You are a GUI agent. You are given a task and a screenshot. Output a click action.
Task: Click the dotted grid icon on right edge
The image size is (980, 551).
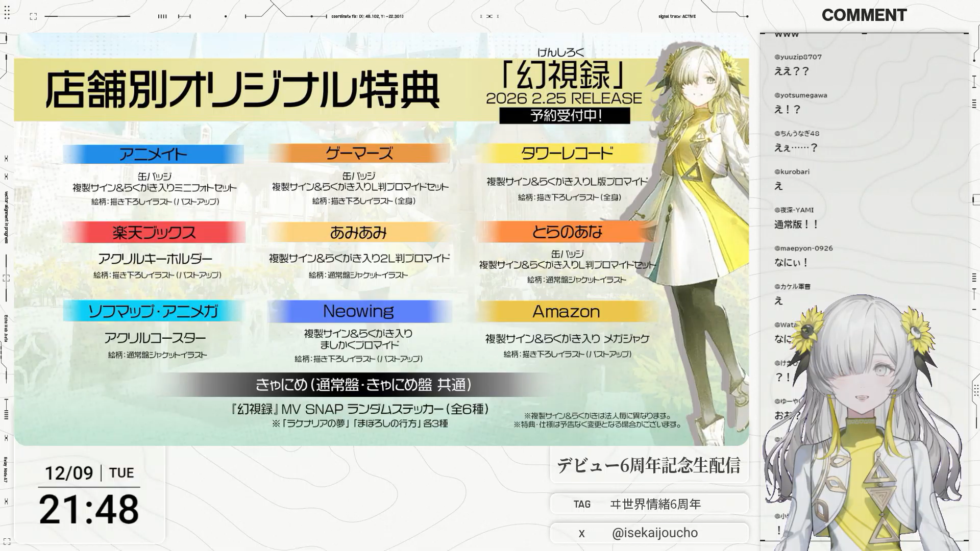pyautogui.click(x=976, y=391)
